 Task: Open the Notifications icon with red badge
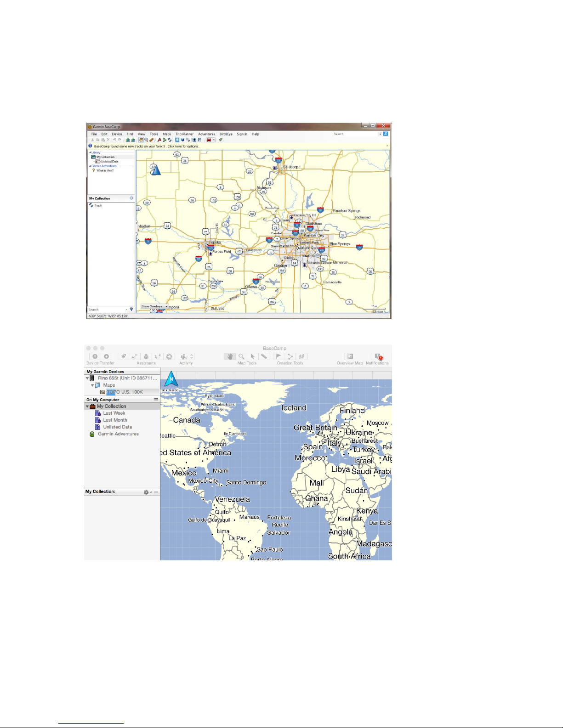[x=377, y=357]
